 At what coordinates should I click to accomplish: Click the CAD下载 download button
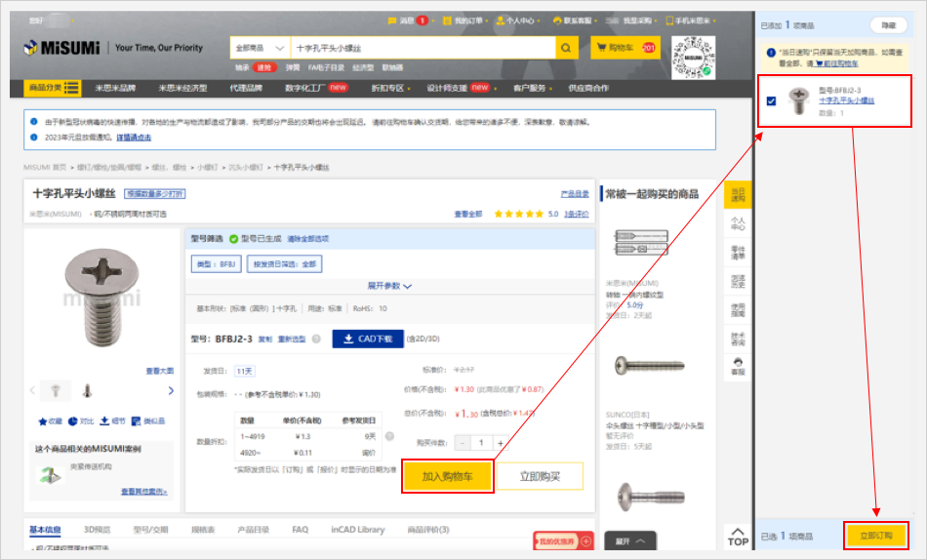click(x=367, y=339)
